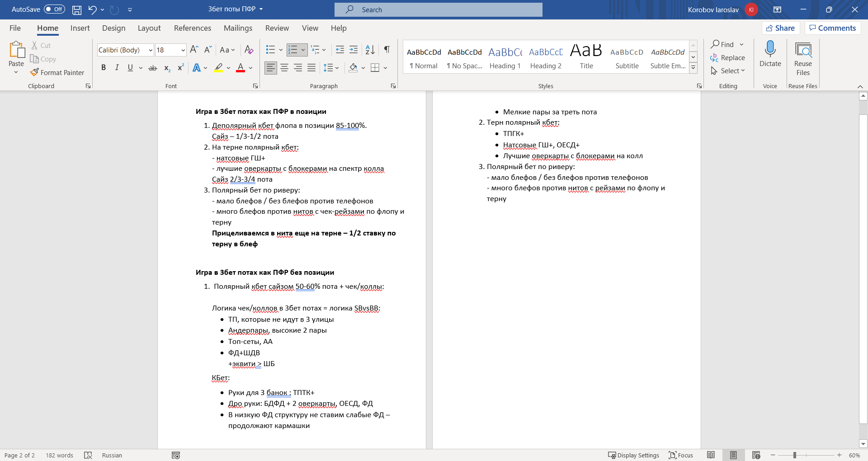The height and width of the screenshot is (461, 868).
Task: Switch to Mailings tab
Action: tap(238, 28)
